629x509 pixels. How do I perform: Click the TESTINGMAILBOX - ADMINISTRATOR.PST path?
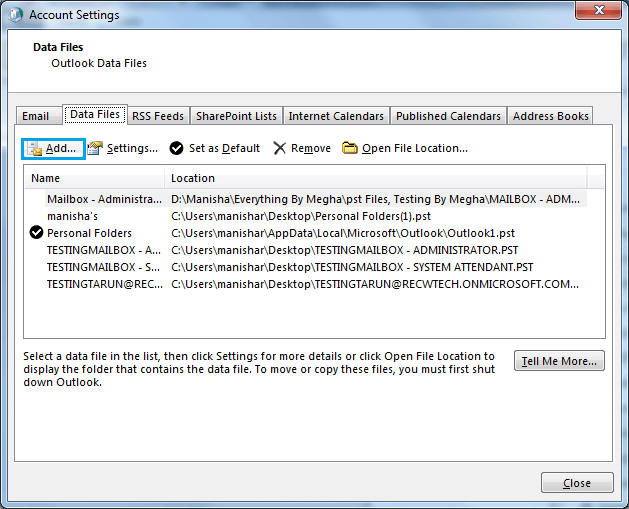pyautogui.click(x=345, y=250)
